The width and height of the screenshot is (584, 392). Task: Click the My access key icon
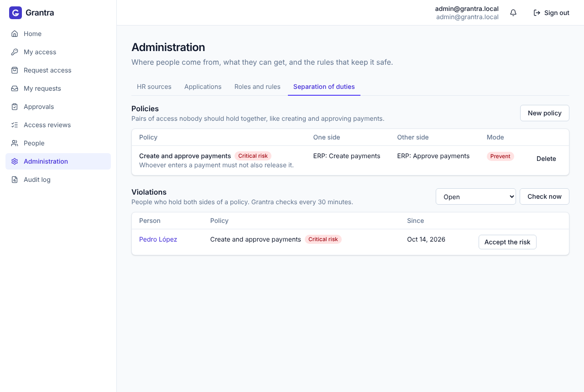[x=15, y=52]
